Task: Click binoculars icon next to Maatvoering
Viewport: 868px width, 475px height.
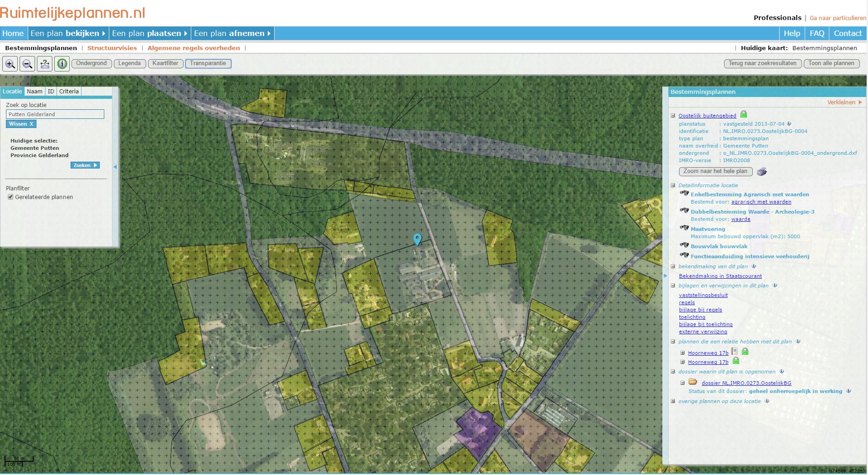Action: [684, 228]
